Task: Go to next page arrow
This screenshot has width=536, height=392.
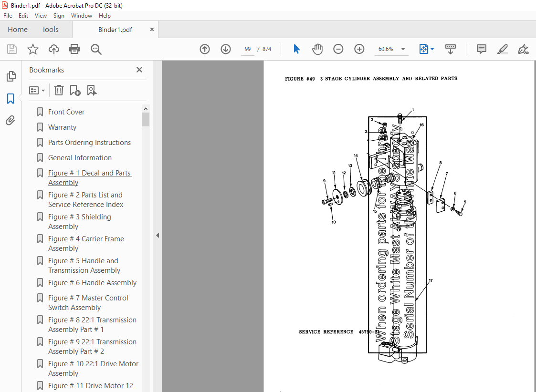Action: [226, 49]
